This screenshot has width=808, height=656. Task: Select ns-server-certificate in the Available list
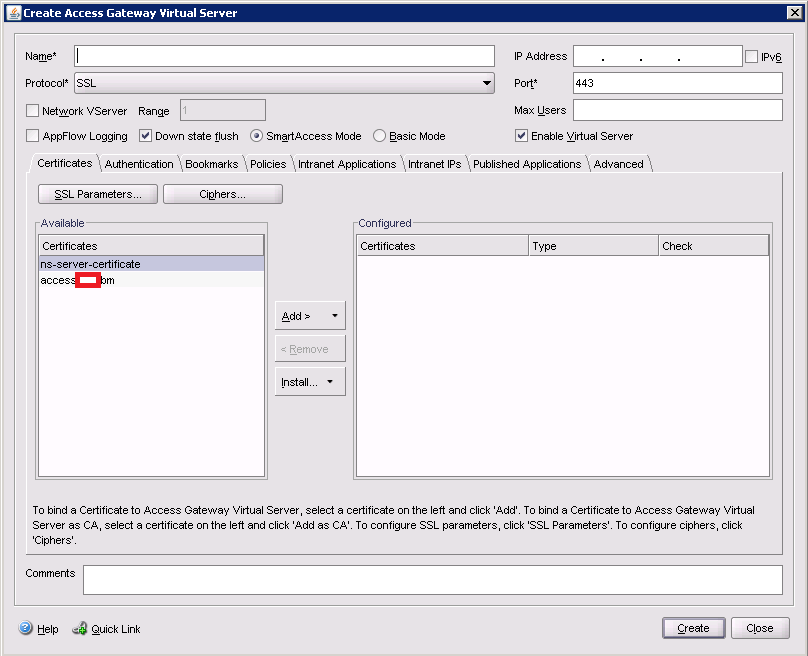[91, 264]
